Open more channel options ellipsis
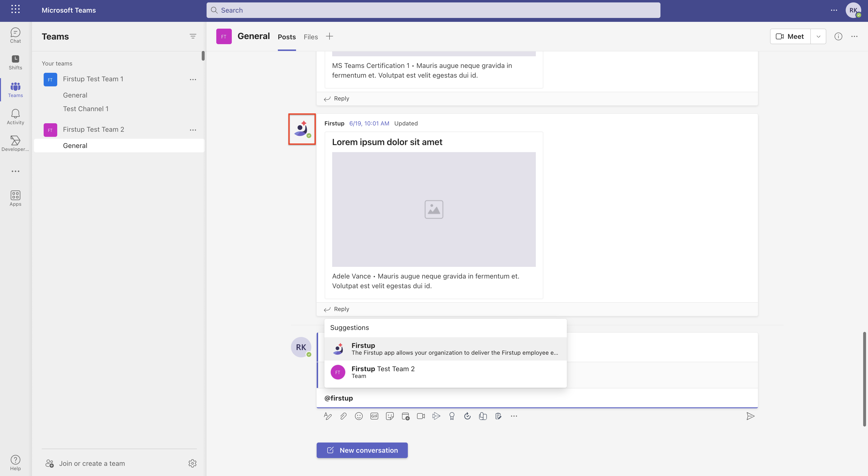This screenshot has width=868, height=476. click(854, 36)
